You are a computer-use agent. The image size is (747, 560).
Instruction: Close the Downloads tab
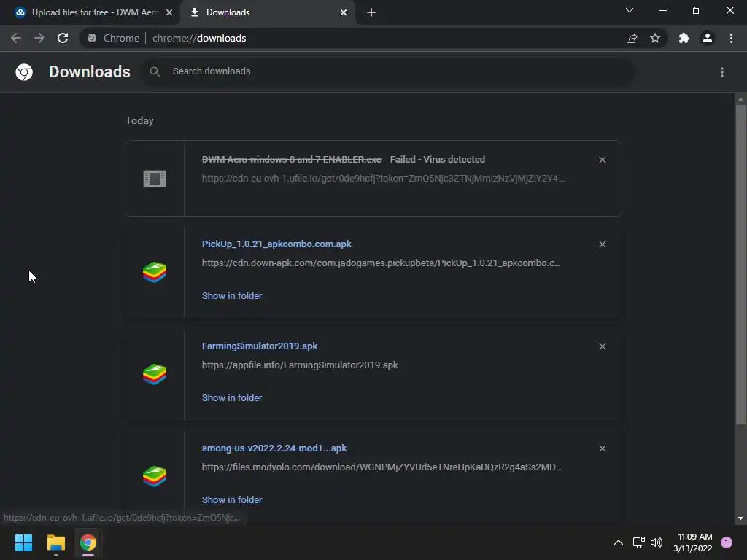pyautogui.click(x=344, y=13)
